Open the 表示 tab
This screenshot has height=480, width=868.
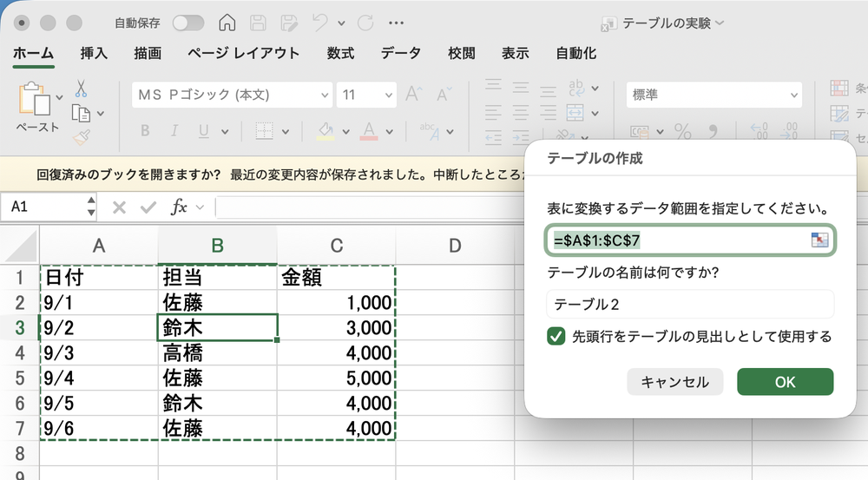point(515,53)
